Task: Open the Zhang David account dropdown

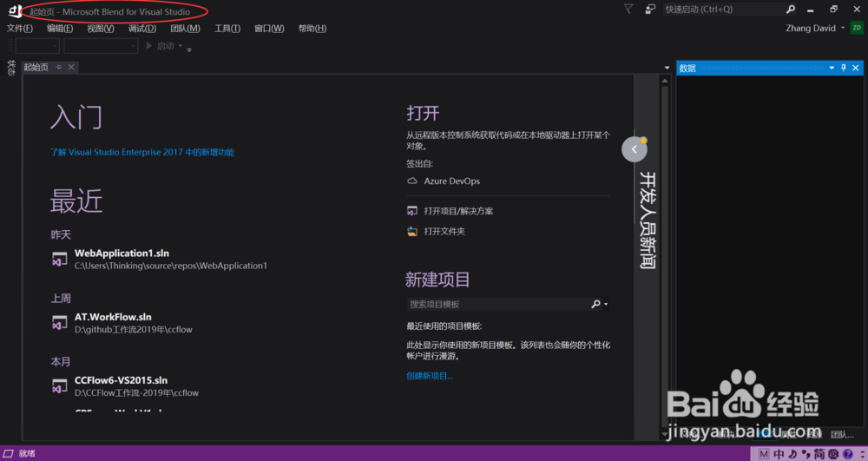Action: [x=843, y=28]
